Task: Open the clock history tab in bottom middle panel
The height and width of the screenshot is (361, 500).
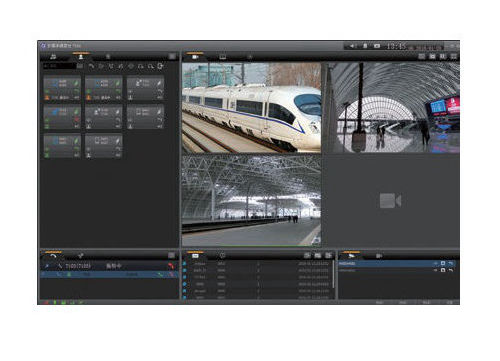Action: 222,256
